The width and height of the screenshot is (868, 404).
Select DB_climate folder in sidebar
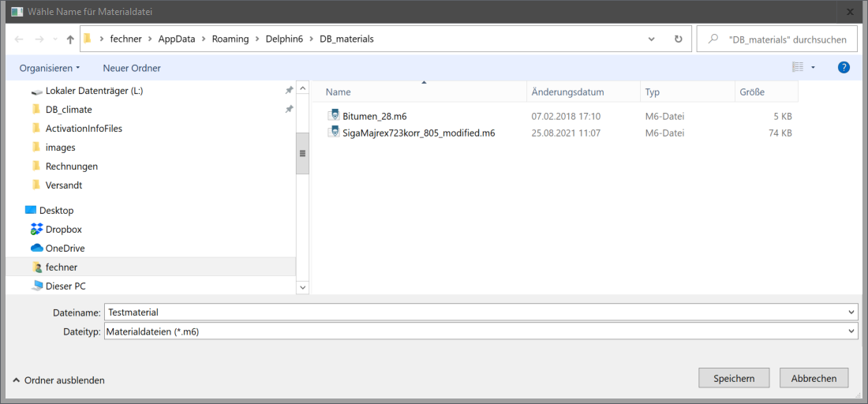(69, 110)
